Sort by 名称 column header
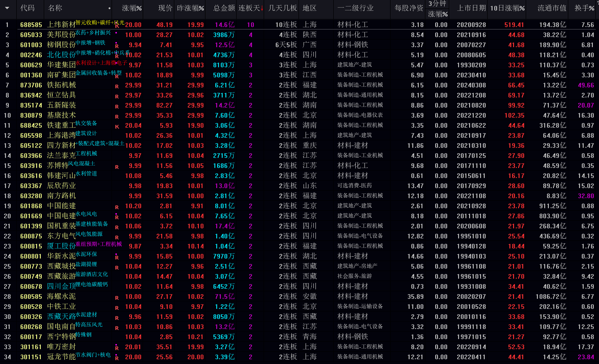 (x=55, y=8)
